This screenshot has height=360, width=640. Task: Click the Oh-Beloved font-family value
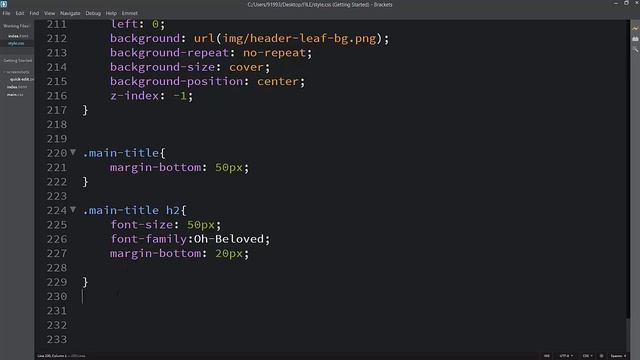229,239
